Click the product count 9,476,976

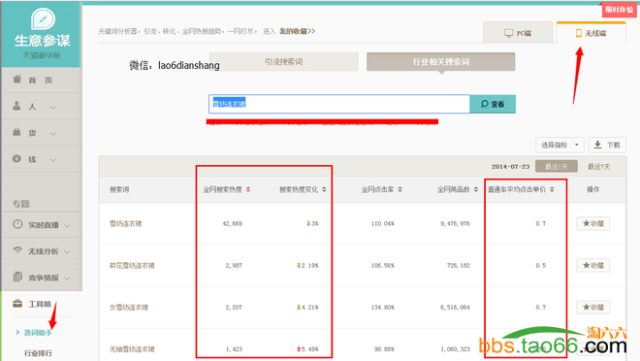pos(455,223)
